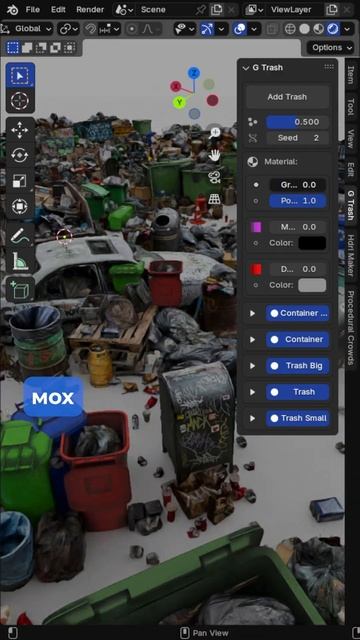Click the Z axis on navigation gizmo
360x640 pixels.
click(194, 73)
